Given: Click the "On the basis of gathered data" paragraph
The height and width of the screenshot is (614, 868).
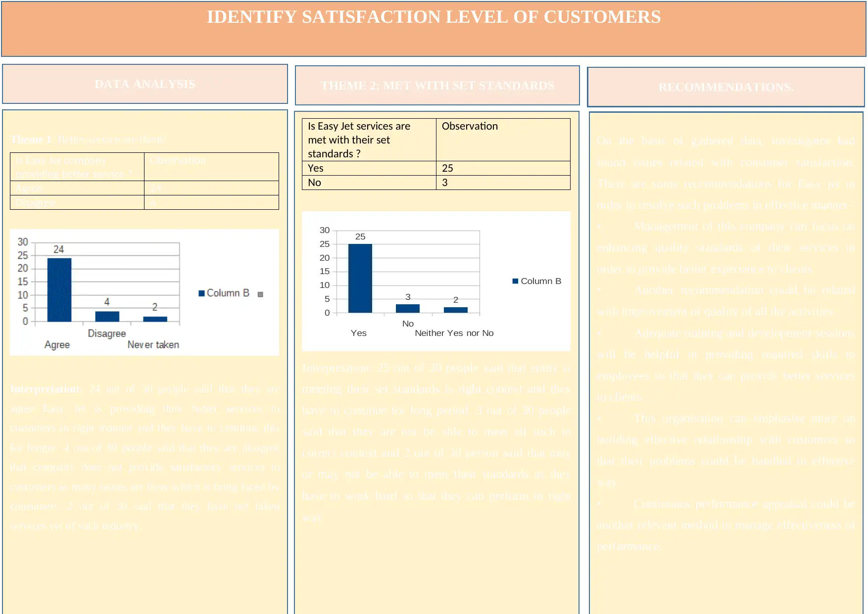Looking at the screenshot, I should (x=726, y=173).
